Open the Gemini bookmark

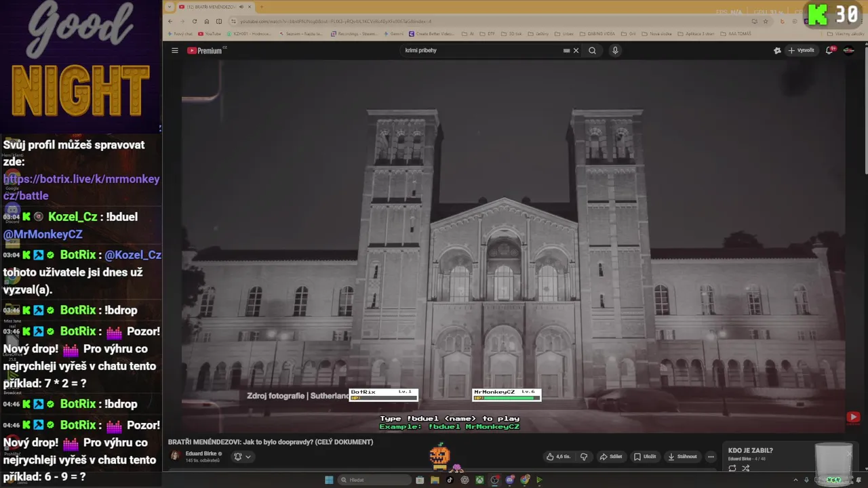pyautogui.click(x=393, y=34)
